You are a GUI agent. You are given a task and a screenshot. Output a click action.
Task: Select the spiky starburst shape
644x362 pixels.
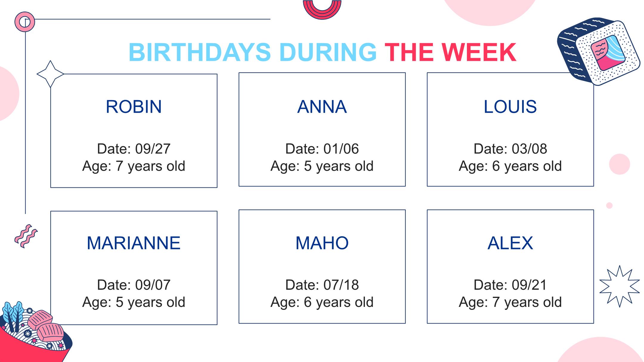click(620, 286)
